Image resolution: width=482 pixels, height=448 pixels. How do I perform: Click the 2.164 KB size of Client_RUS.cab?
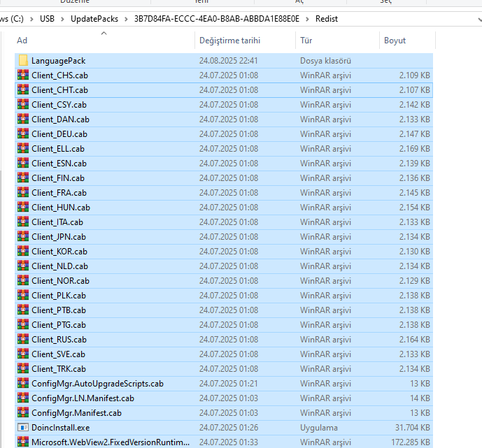tap(415, 339)
